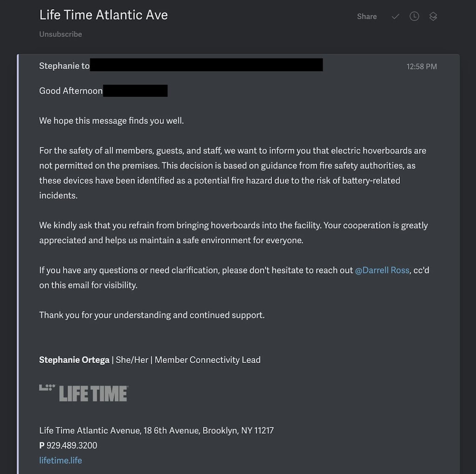The height and width of the screenshot is (474, 476).
Task: Click the Good Afternoon greeting line
Action: [71, 91]
